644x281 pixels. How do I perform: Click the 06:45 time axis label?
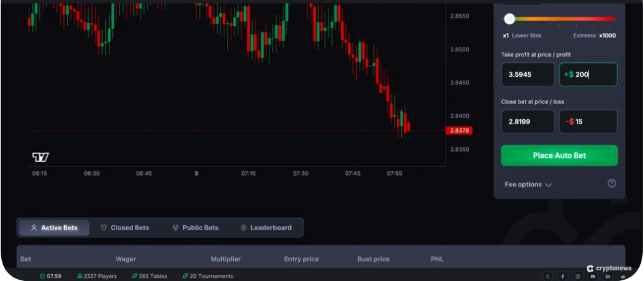tap(144, 173)
